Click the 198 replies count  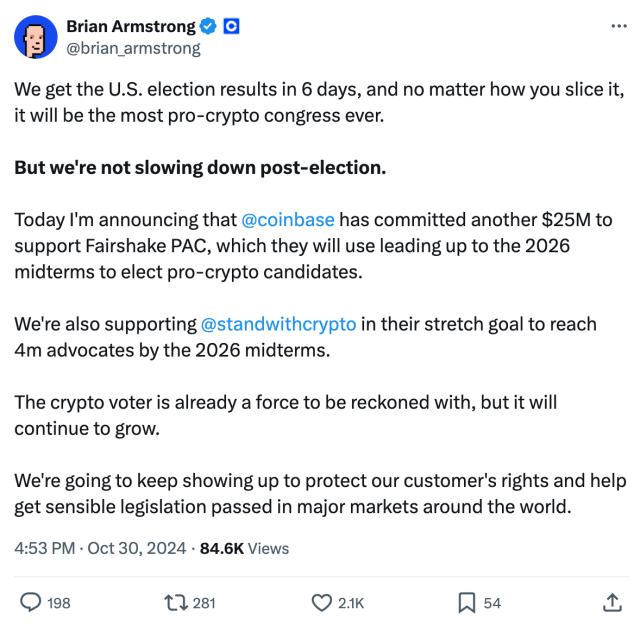tap(59, 603)
